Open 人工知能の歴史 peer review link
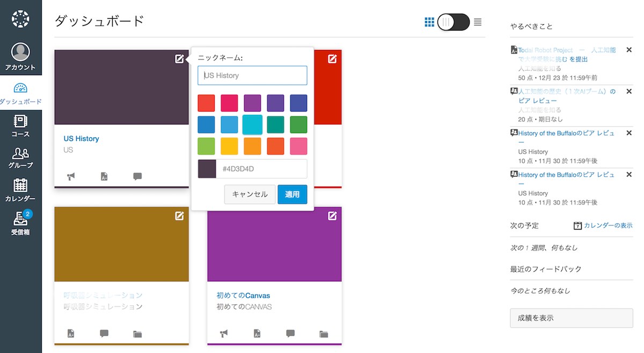644x353 pixels. pos(567,96)
